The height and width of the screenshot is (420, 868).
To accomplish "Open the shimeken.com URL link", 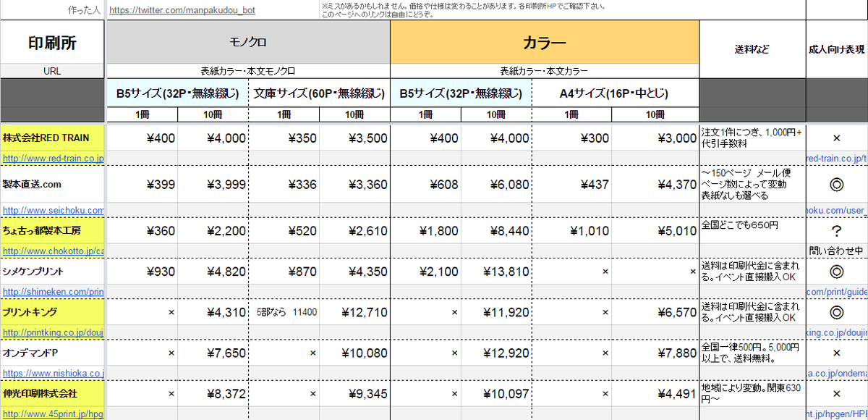I will [54, 291].
